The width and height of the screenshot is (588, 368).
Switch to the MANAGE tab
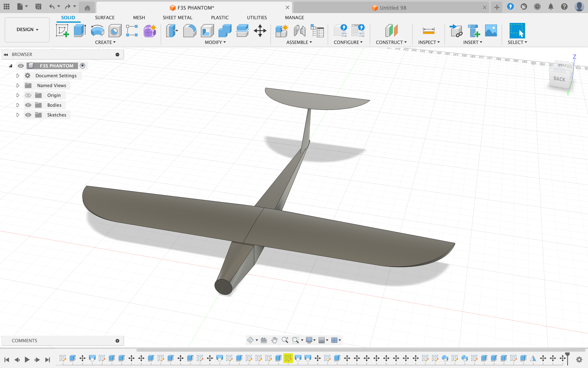tap(294, 18)
